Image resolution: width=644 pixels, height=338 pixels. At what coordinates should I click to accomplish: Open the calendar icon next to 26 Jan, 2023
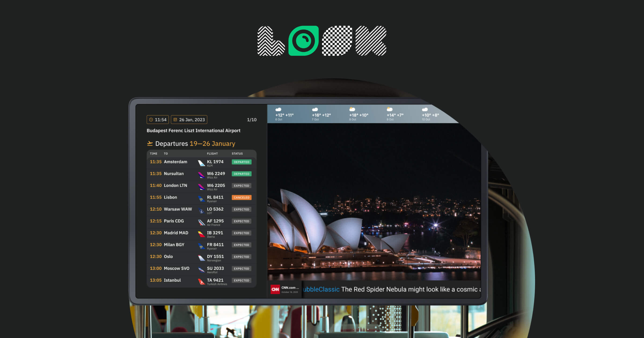tap(175, 120)
